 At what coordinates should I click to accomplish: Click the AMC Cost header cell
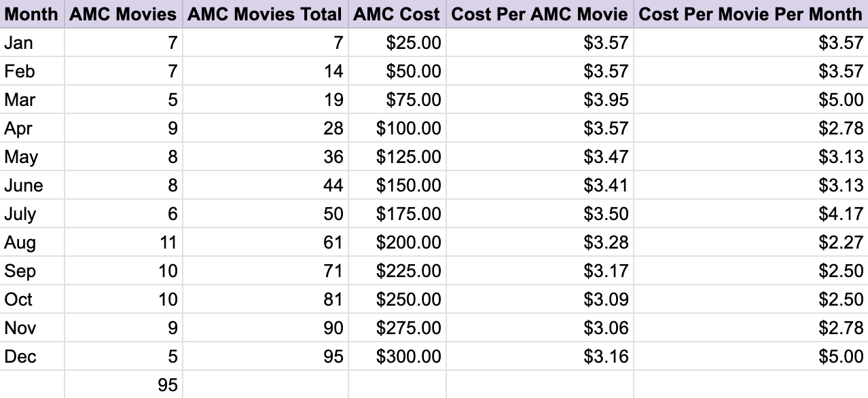pyautogui.click(x=397, y=14)
